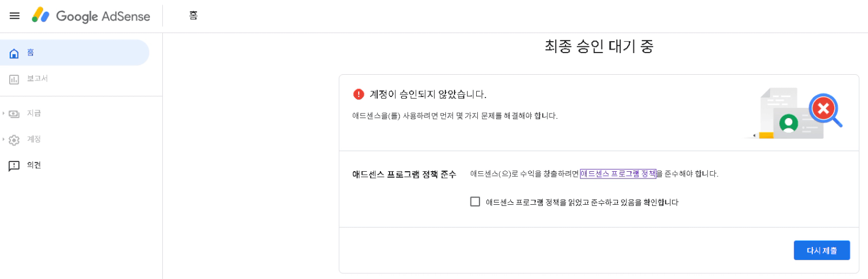Screen dimensions: 868x279
Task: Expand the 계정 section arrow
Action: click(x=3, y=140)
